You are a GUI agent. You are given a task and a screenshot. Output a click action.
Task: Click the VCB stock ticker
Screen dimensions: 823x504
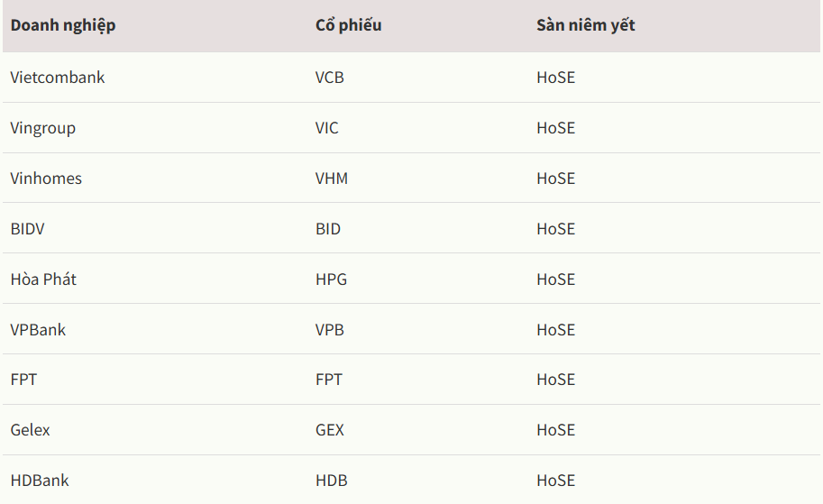[330, 78]
